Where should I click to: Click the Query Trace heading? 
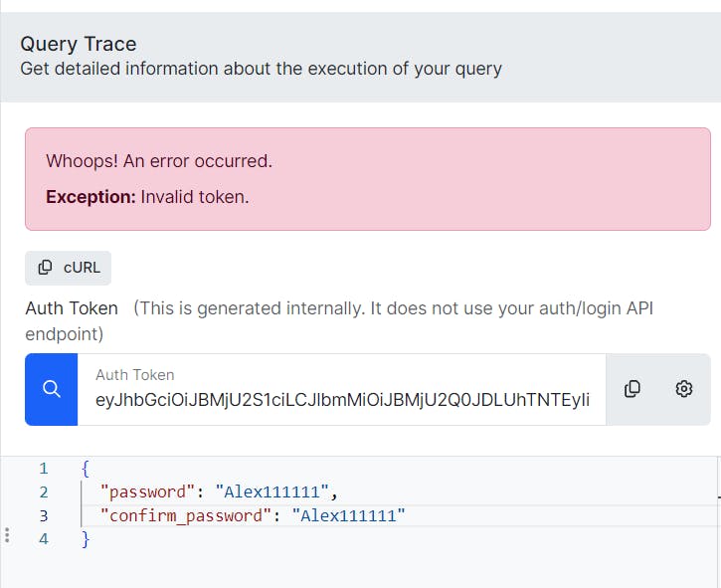tap(79, 44)
